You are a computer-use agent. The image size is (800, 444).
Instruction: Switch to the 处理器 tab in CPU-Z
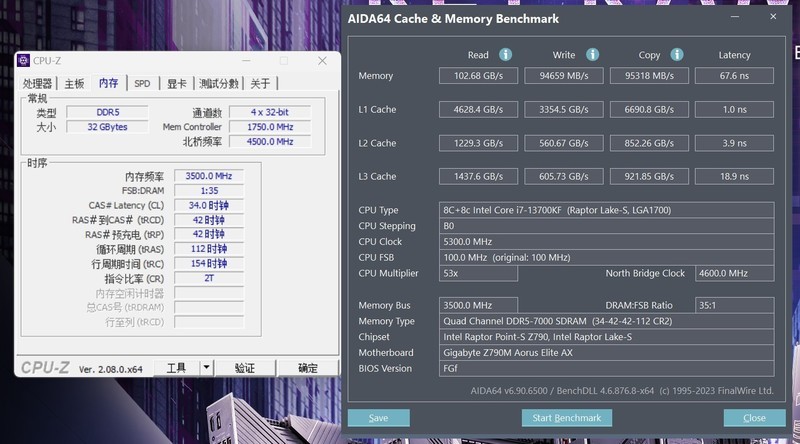37,84
